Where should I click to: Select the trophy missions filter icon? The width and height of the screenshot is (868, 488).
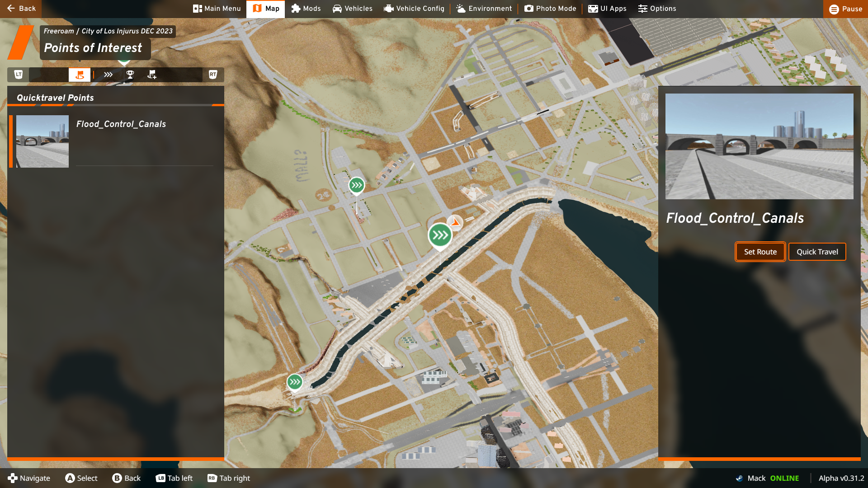coord(130,75)
